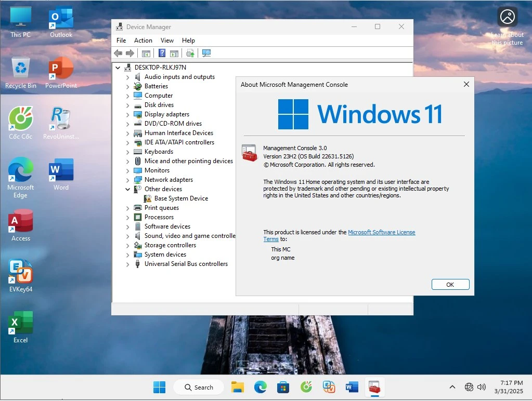
Task: Open the Recycle Bin on desktop
Action: point(20,72)
